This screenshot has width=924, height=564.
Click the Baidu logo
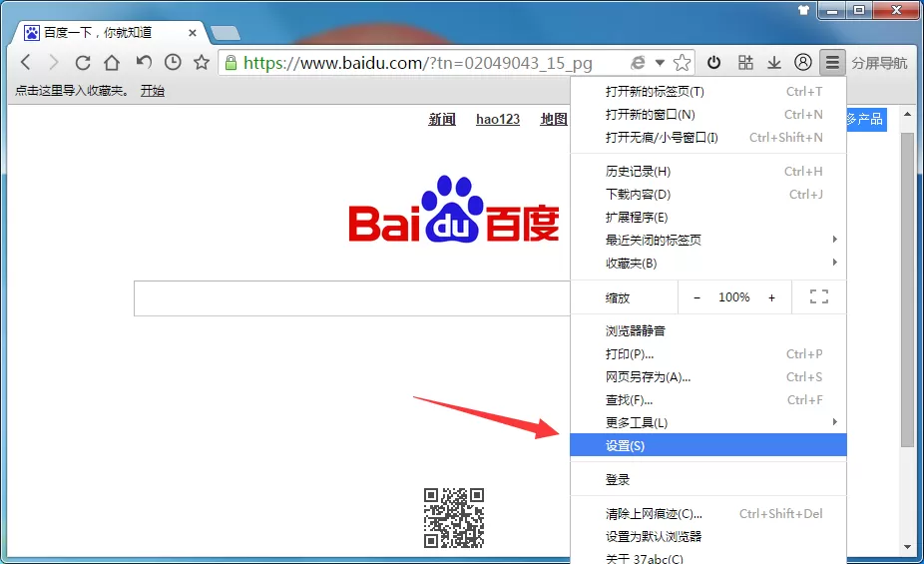(x=454, y=210)
